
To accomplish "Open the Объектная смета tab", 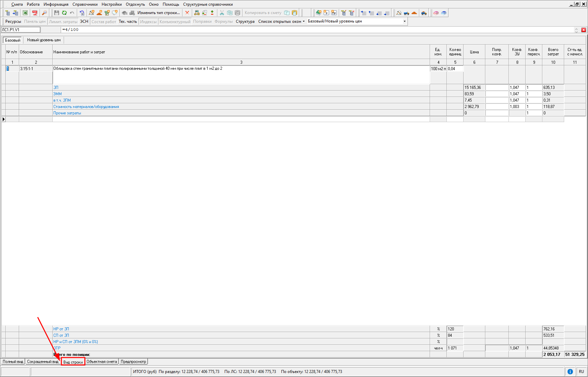I will click(102, 362).
